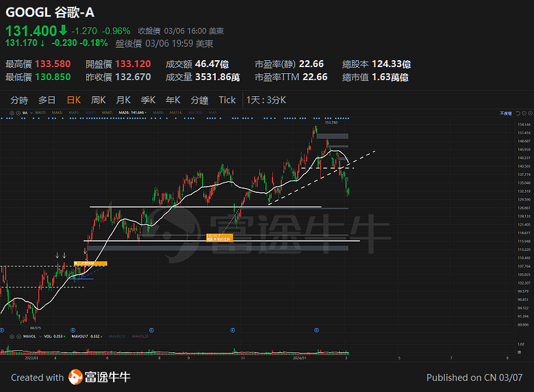Toggle the MA38 moving average line

(158, 113)
